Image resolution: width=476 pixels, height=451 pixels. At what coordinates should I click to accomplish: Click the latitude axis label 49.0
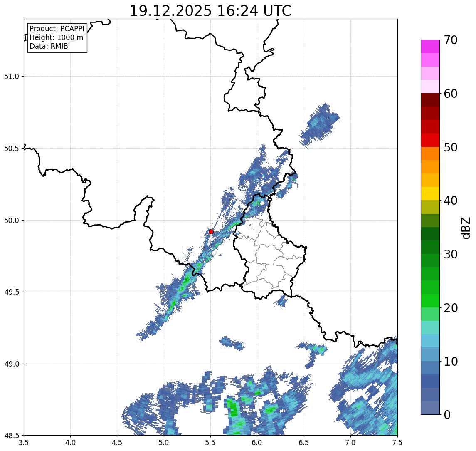pyautogui.click(x=12, y=364)
